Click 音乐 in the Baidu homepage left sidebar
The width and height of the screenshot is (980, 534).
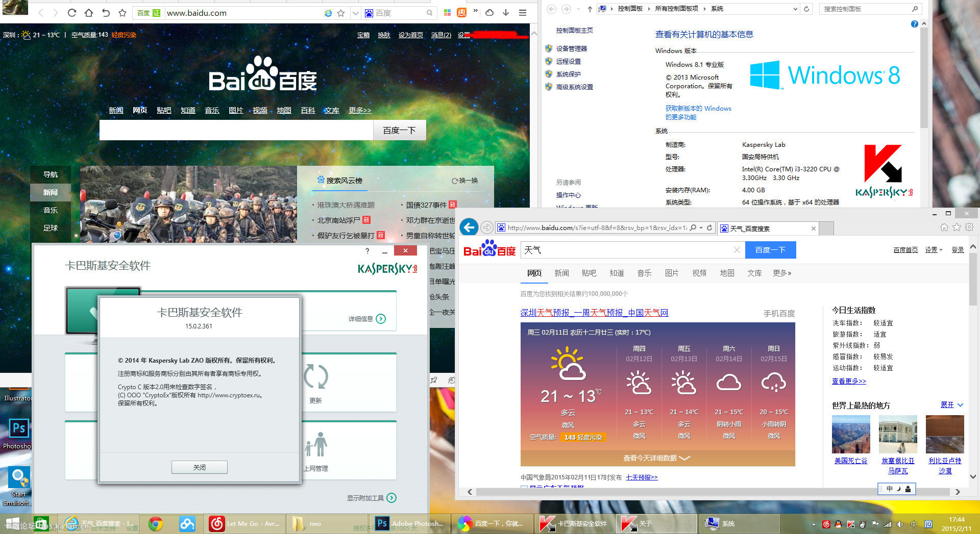coord(51,210)
